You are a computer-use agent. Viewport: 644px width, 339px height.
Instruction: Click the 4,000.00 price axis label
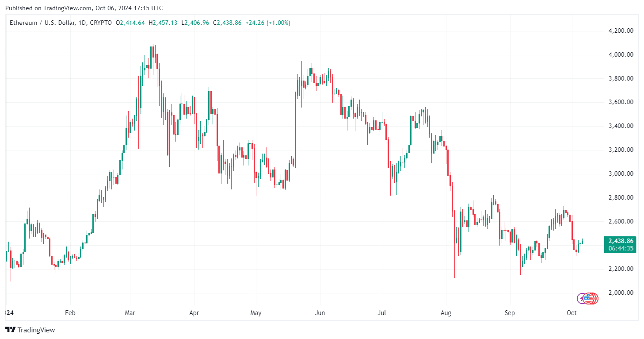click(621, 55)
